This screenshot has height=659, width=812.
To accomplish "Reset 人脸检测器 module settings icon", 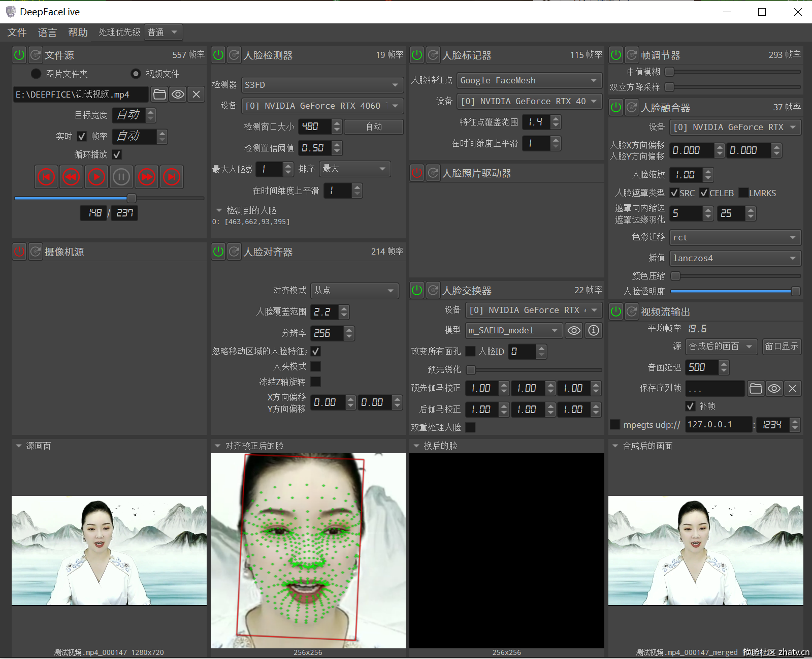I will pos(234,55).
